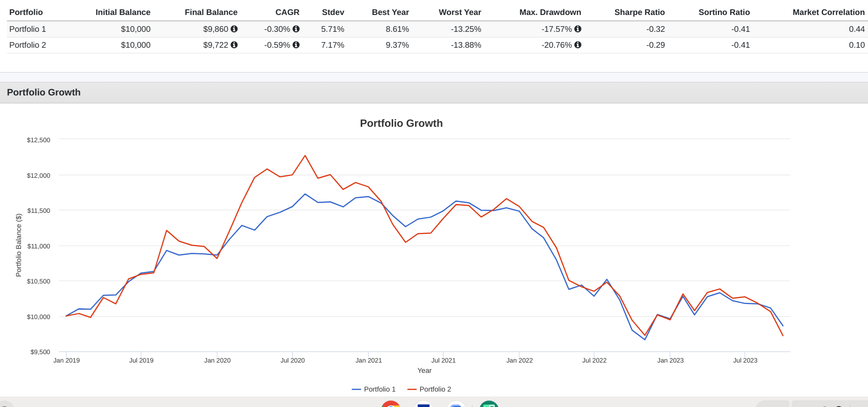
Task: Click info icon next to -17.57% drawdown
Action: pyautogui.click(x=578, y=29)
